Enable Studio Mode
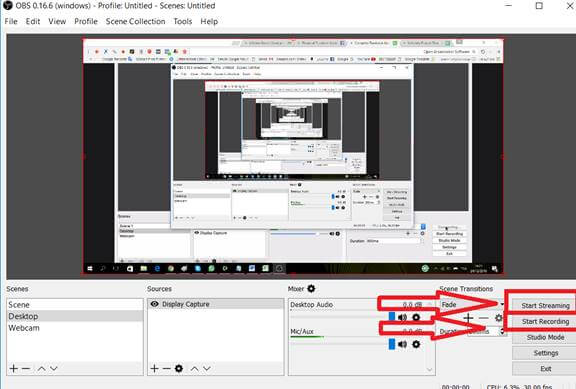 click(x=545, y=337)
